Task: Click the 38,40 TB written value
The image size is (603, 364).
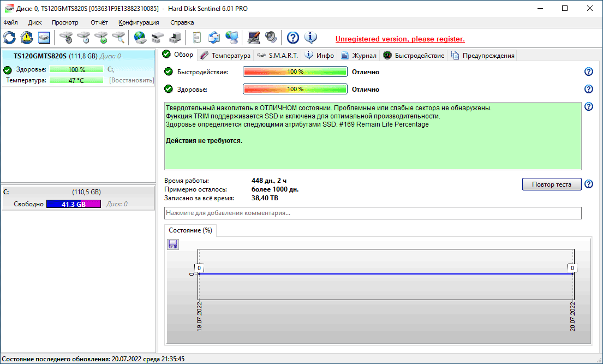Action: (x=265, y=198)
